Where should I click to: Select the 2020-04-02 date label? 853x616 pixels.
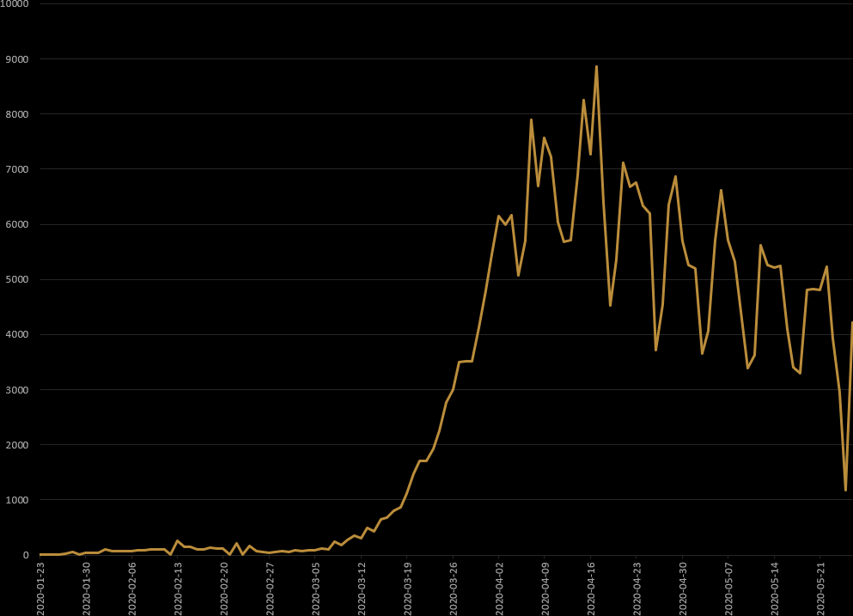[500, 588]
